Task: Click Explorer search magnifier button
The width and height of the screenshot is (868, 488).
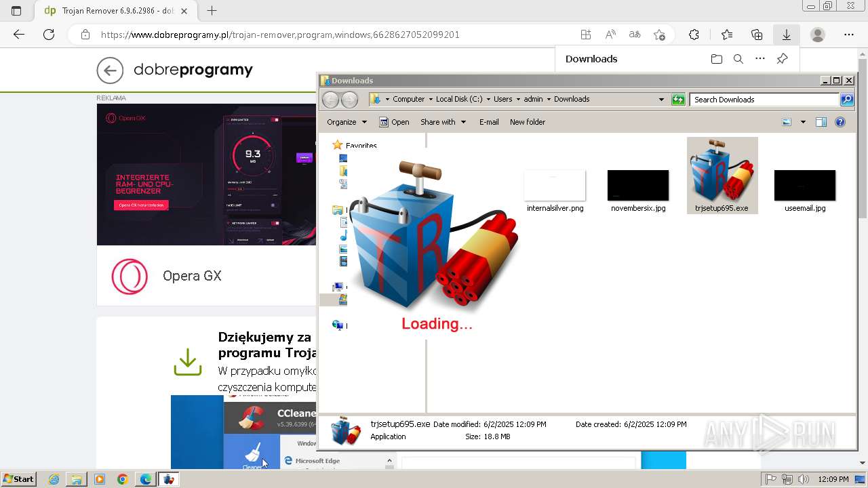Action: click(x=846, y=100)
